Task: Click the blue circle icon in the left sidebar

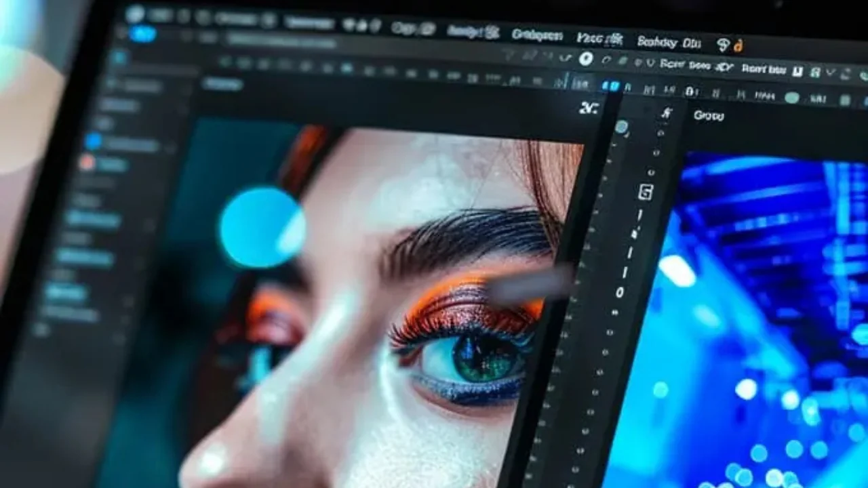Action: pos(93,141)
